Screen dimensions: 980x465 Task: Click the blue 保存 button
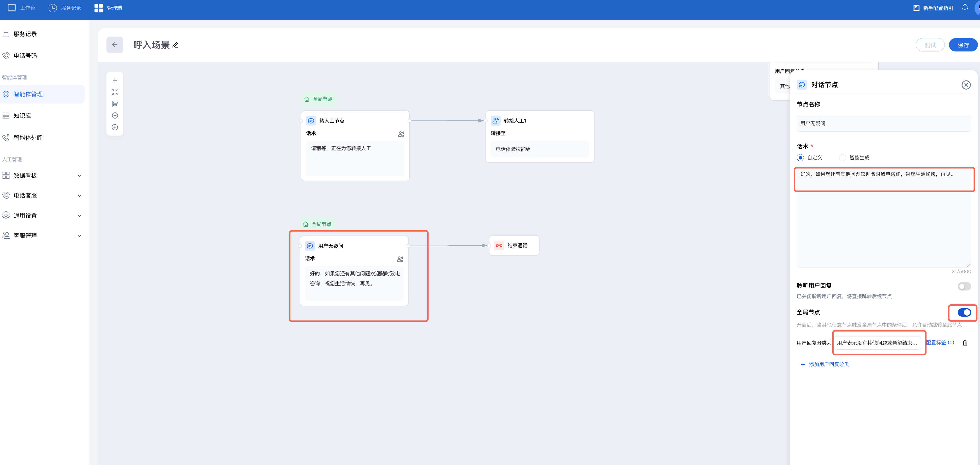point(963,45)
